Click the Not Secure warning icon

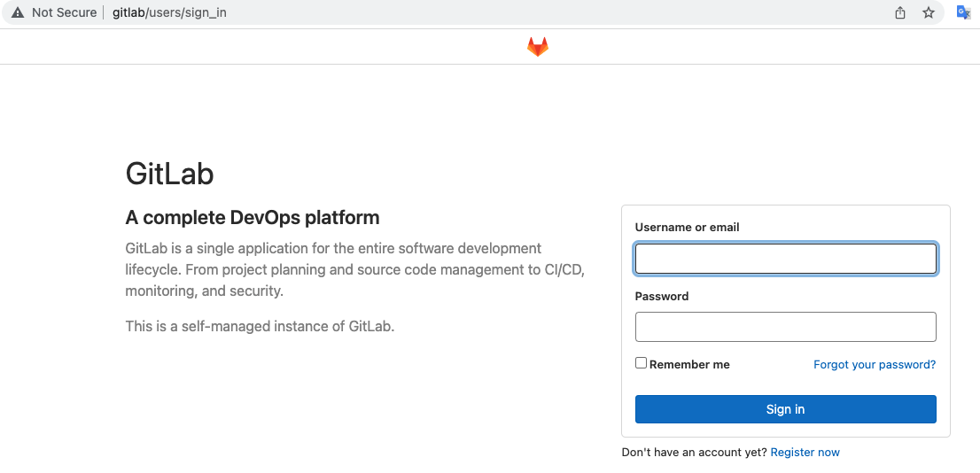pos(18,12)
